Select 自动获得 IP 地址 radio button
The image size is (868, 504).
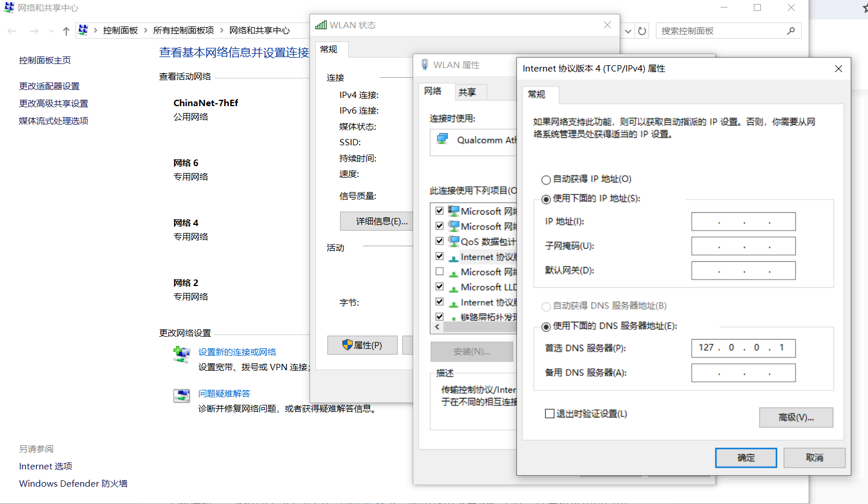[x=546, y=180]
